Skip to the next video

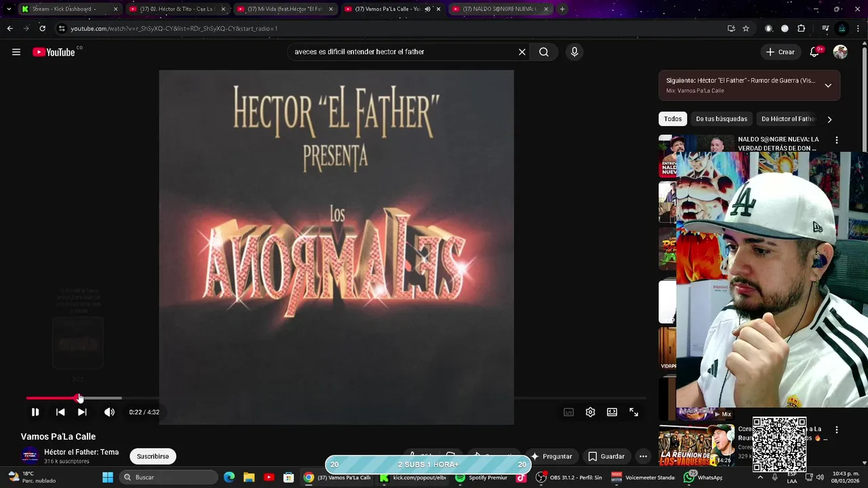click(x=82, y=412)
